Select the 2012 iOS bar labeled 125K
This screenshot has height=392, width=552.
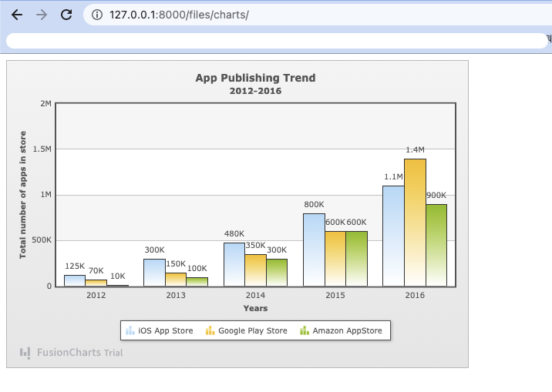point(75,281)
